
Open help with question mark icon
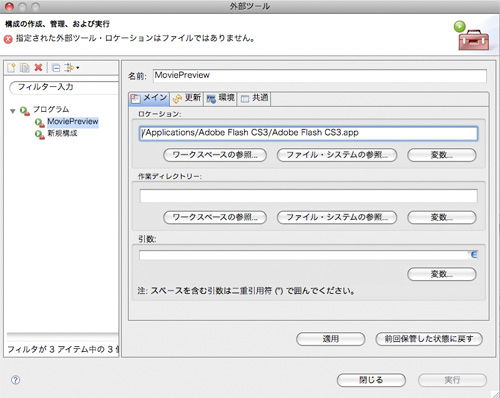pyautogui.click(x=15, y=380)
